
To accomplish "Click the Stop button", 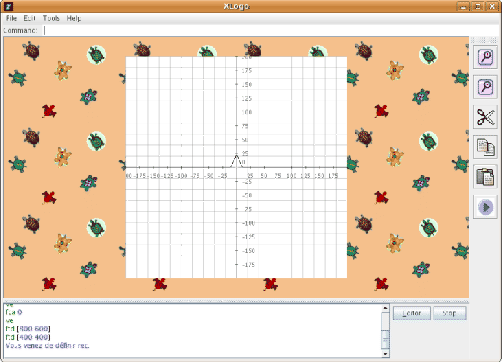I will 449,313.
